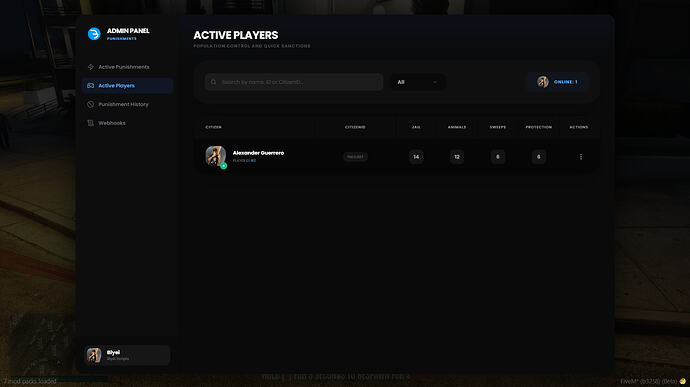Open Webhooks sidebar entry
690x387 pixels.
coord(127,123)
